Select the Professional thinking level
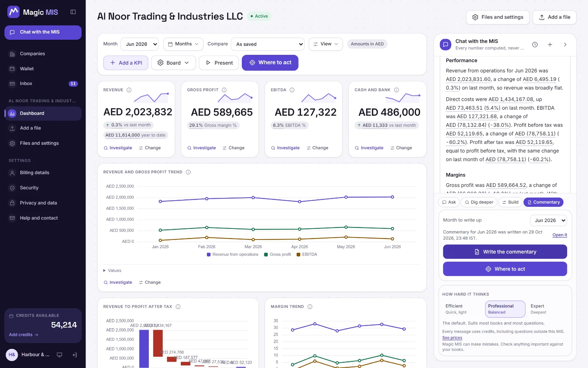588x368 pixels. (505, 309)
